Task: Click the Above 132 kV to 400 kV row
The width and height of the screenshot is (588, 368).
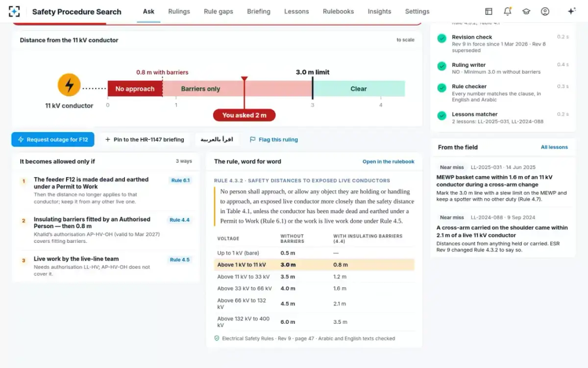Action: pos(314,322)
